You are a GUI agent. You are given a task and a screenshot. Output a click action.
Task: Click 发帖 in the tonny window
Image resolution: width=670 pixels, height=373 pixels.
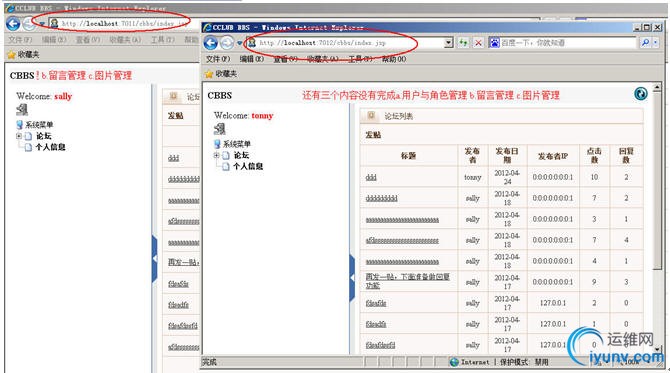[373, 135]
